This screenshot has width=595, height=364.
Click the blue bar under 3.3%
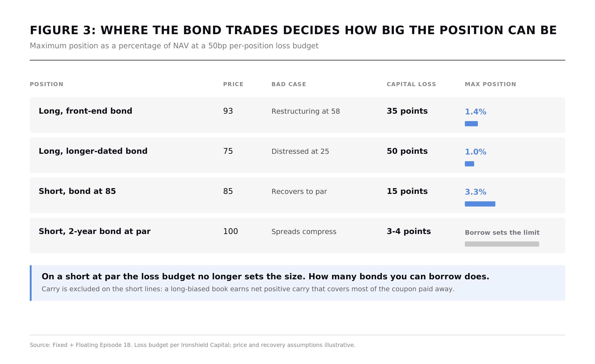(x=480, y=204)
